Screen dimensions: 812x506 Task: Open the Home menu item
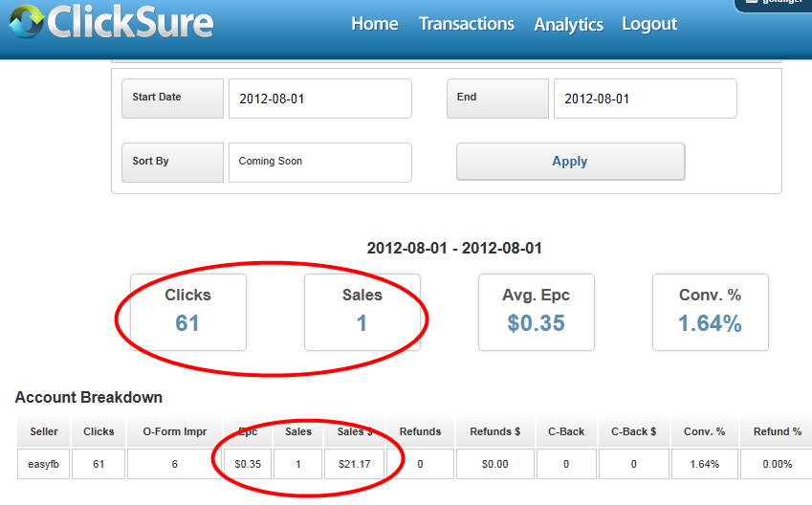coord(374,24)
